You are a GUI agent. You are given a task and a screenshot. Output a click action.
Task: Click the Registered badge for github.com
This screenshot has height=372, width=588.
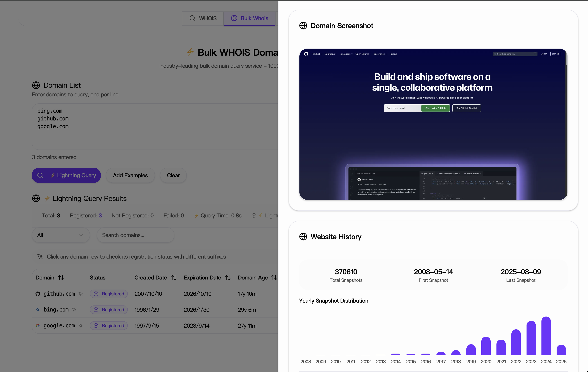click(x=109, y=294)
